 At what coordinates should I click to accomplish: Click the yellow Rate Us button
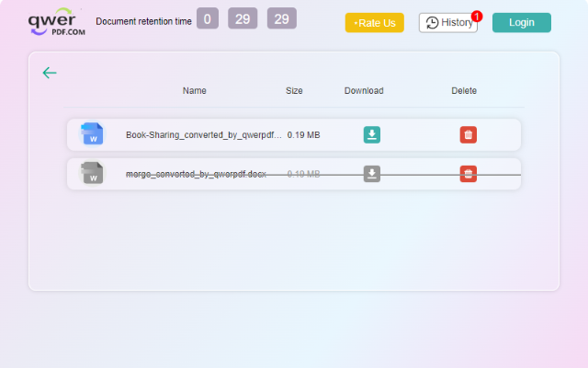tap(374, 22)
